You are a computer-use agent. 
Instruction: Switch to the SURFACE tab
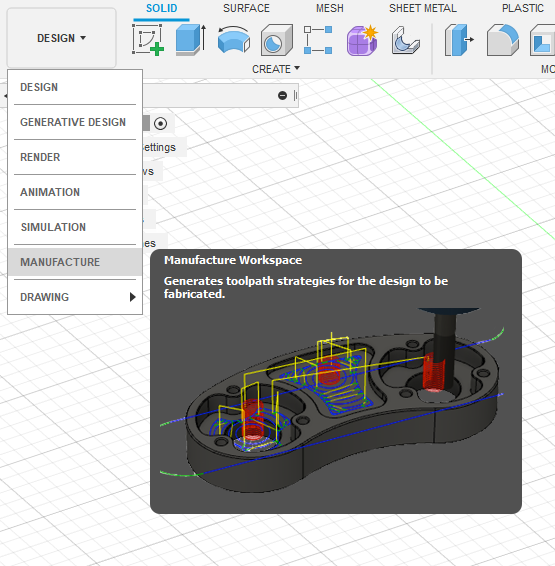click(246, 8)
